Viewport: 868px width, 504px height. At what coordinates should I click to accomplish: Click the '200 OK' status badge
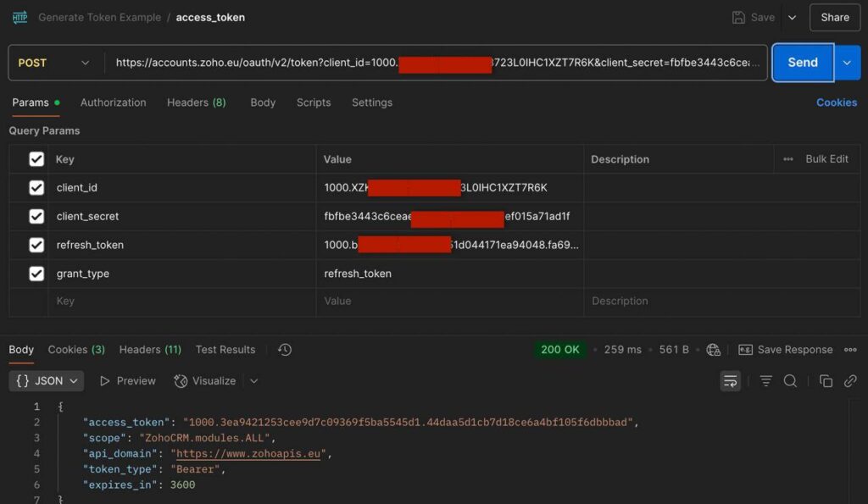pyautogui.click(x=559, y=350)
